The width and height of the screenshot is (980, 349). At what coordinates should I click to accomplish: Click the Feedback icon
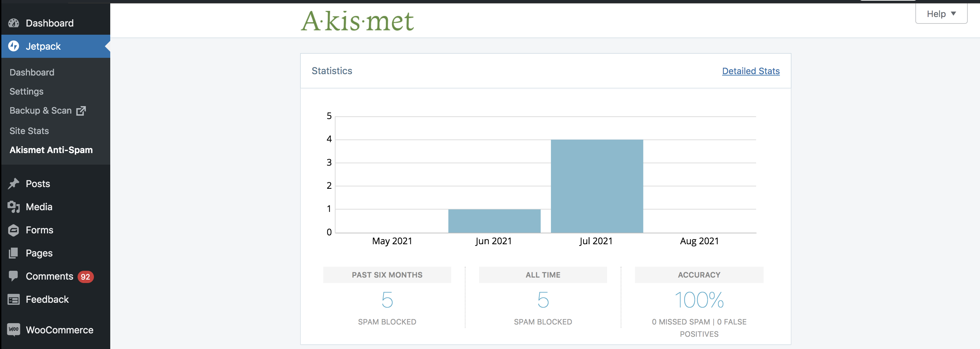(13, 299)
